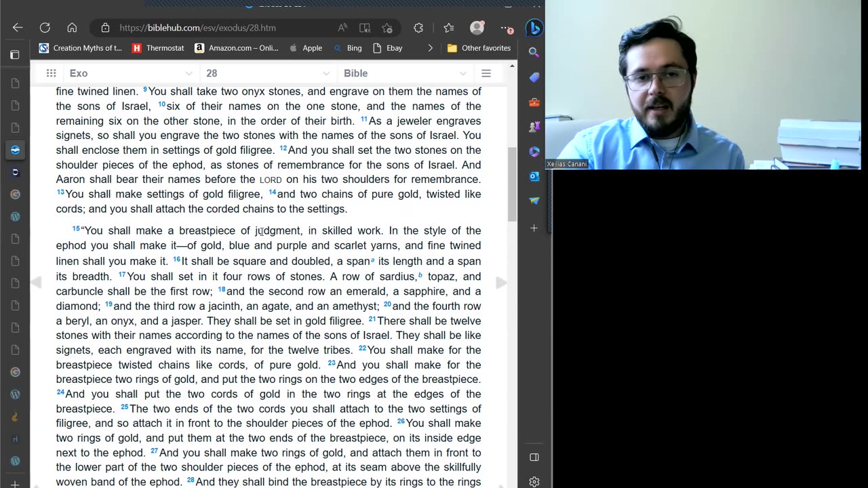Add an app to Edge sidebar

click(x=534, y=228)
